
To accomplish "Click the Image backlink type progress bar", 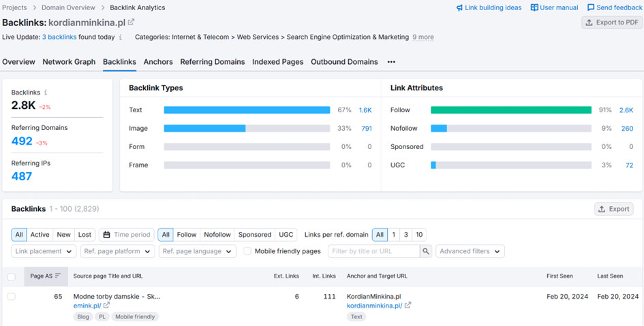I will click(247, 129).
